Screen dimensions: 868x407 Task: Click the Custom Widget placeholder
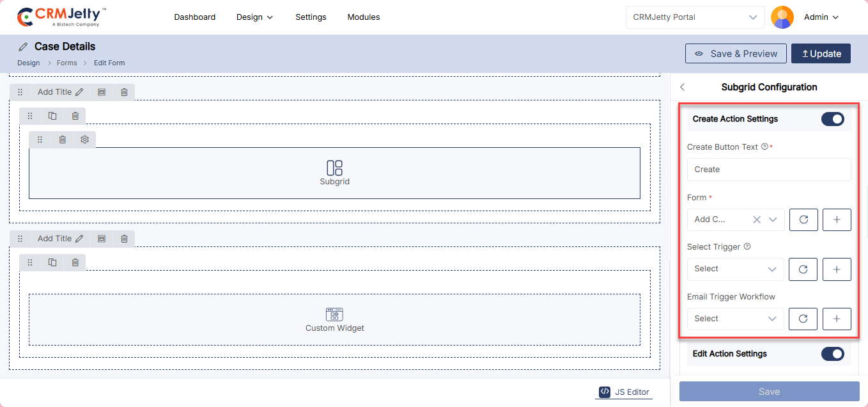334,319
